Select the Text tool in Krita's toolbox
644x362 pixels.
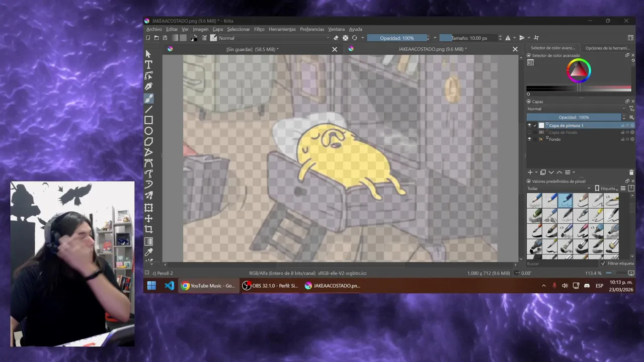coord(148,65)
